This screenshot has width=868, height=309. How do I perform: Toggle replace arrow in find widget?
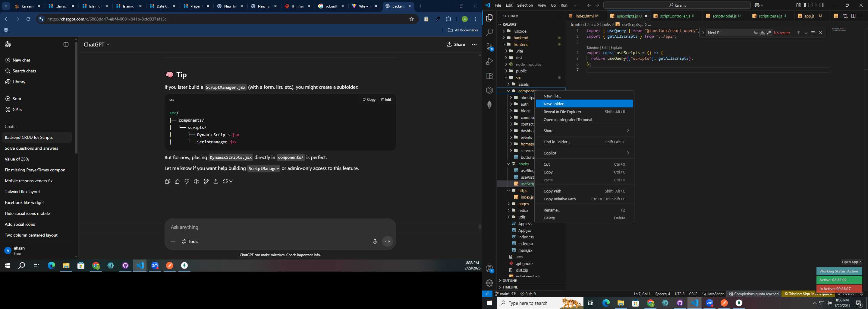point(703,33)
